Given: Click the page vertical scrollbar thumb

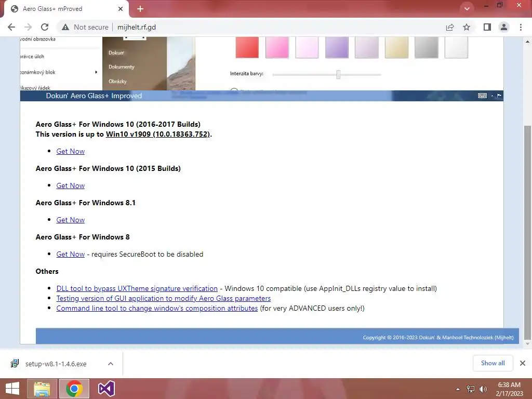Looking at the screenshot, I should 527,232.
